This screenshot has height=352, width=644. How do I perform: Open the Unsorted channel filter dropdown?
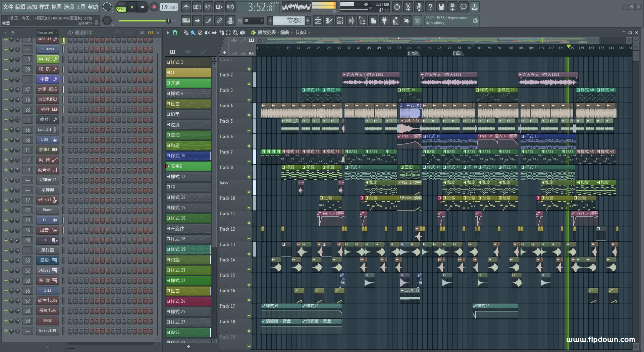(x=47, y=33)
